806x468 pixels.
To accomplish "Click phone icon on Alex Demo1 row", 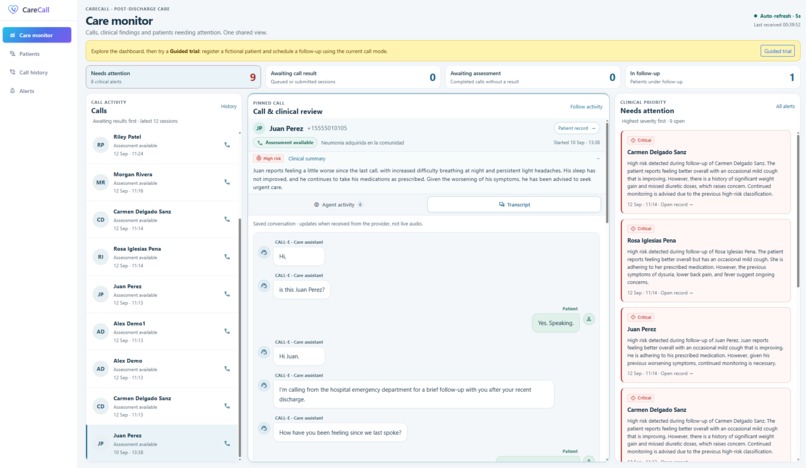I will pyautogui.click(x=227, y=331).
